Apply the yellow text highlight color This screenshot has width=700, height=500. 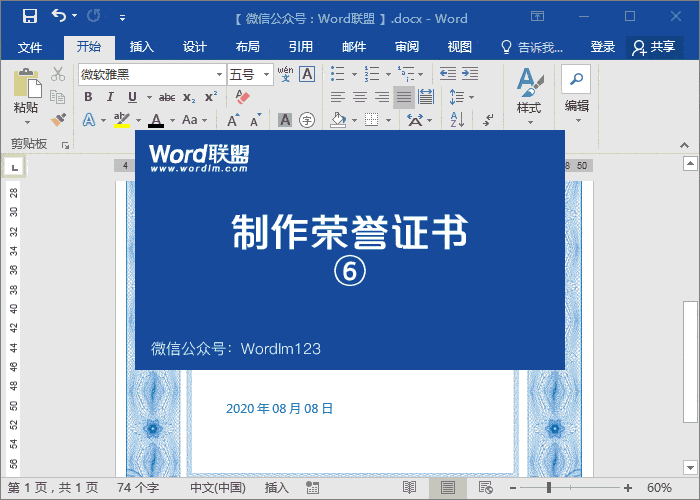click(121, 120)
